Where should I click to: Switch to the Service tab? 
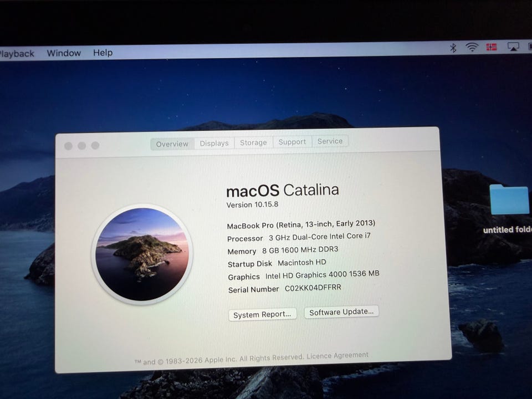click(330, 141)
